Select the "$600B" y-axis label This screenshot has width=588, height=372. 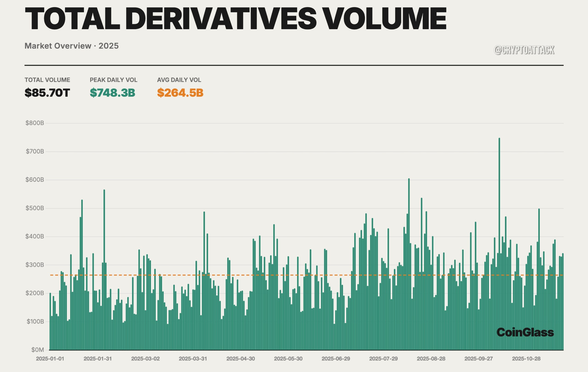click(35, 180)
